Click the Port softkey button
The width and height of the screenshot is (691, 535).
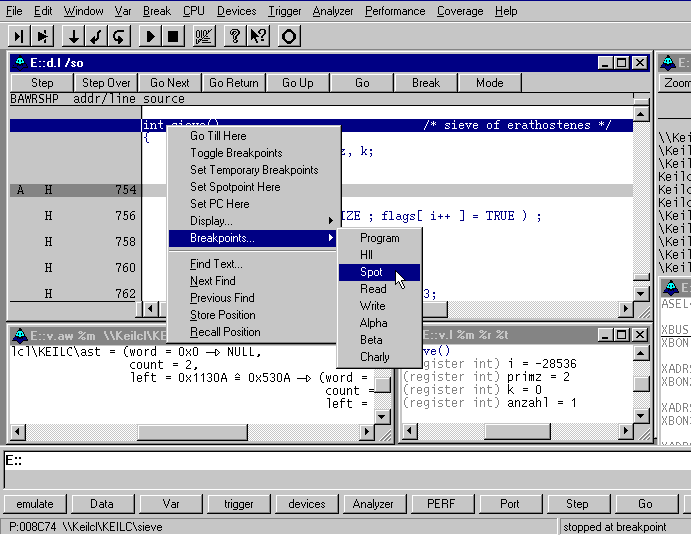pyautogui.click(x=509, y=504)
